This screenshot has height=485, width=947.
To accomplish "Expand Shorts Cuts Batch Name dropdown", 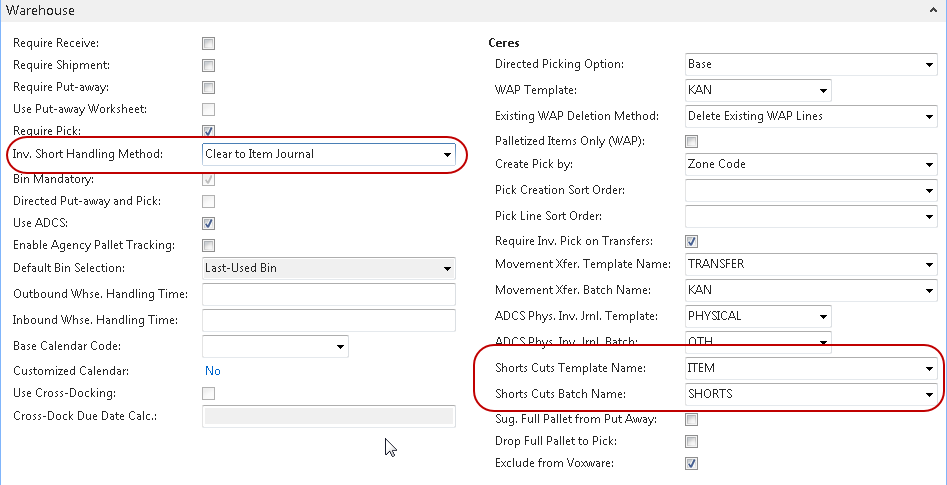I will pyautogui.click(x=927, y=394).
